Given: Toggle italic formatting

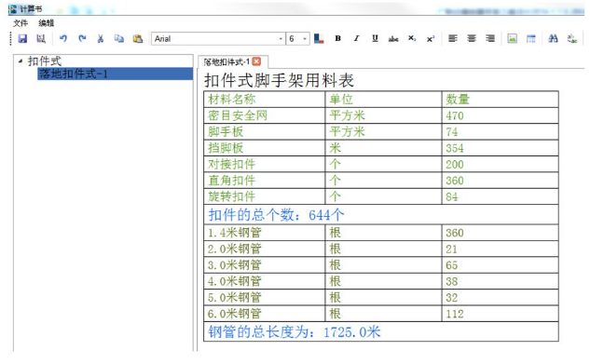Looking at the screenshot, I should click(356, 38).
